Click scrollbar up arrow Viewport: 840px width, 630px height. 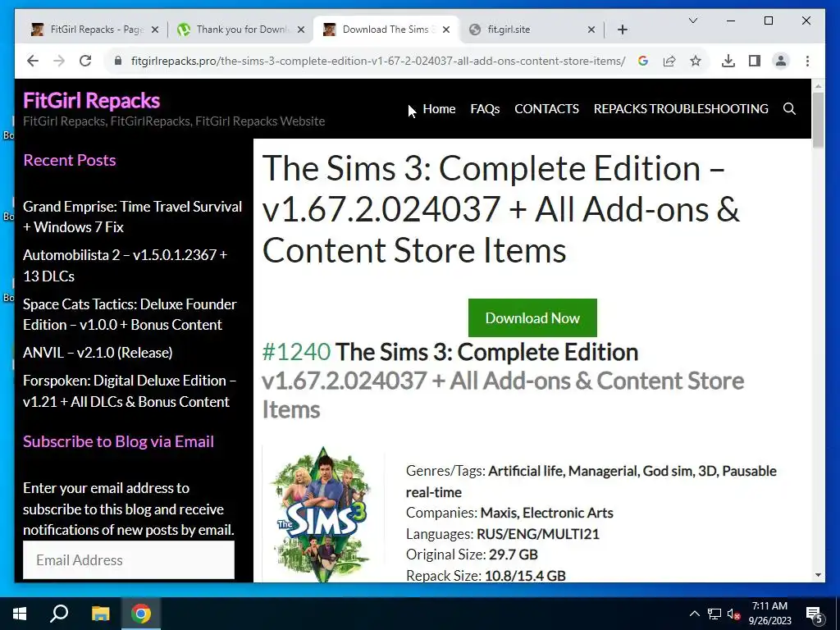[x=818, y=85]
